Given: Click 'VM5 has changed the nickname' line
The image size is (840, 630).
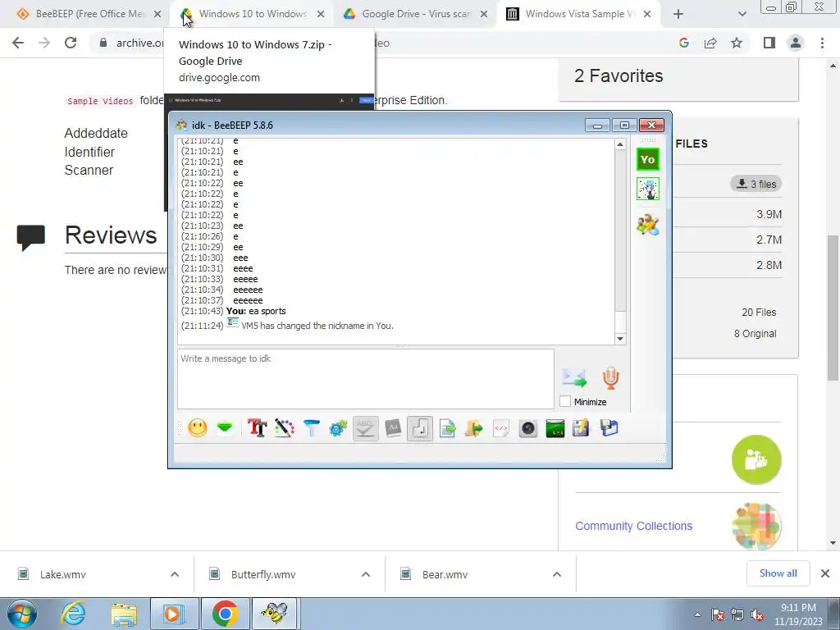Looking at the screenshot, I should [x=317, y=326].
